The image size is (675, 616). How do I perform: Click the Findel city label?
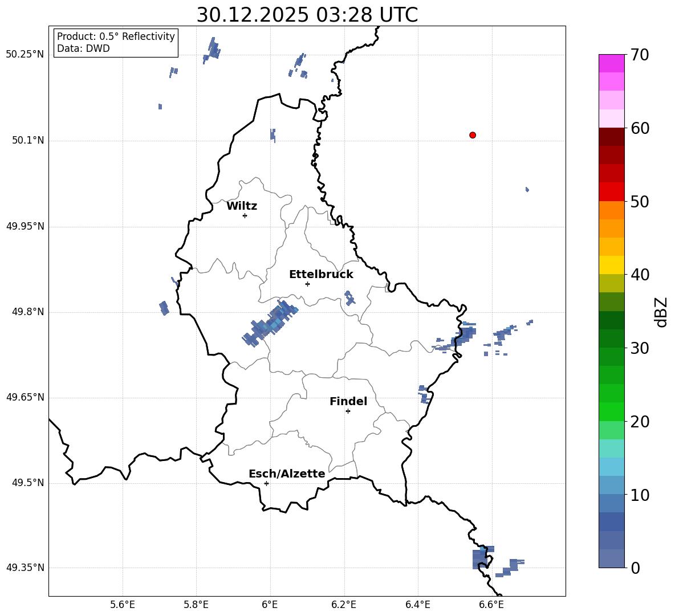tap(348, 401)
